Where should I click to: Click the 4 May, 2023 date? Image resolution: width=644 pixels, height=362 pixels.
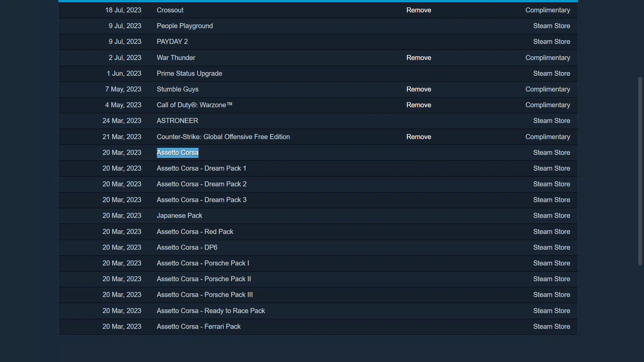[x=123, y=105]
